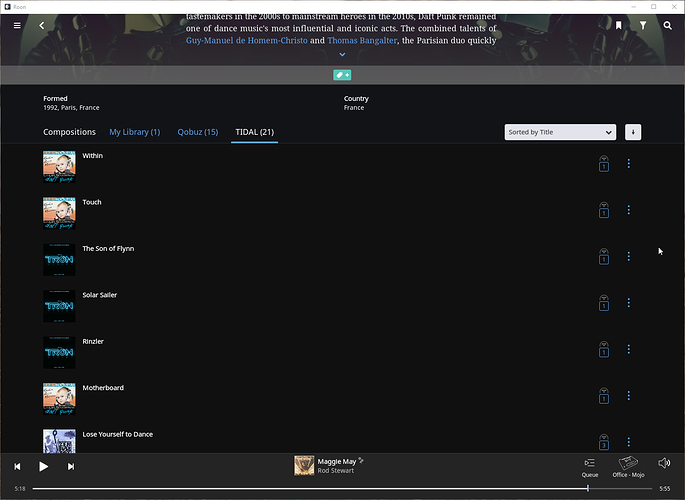
Task: Skip to the next track
Action: click(x=71, y=467)
